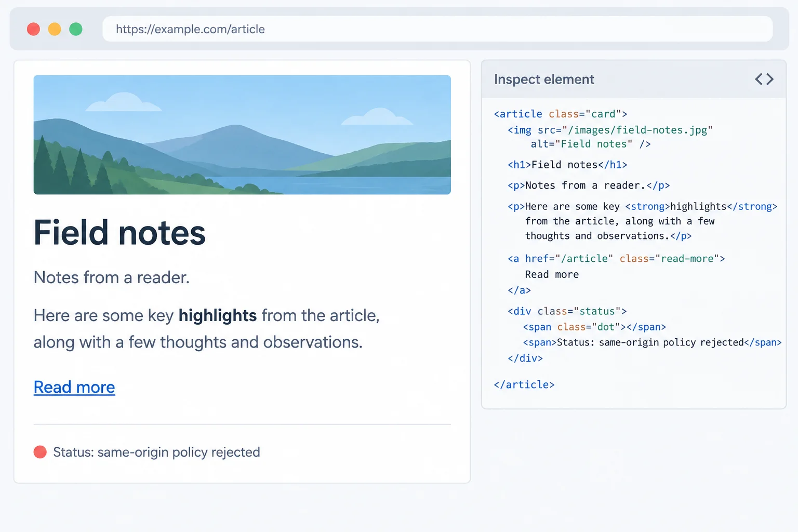Click the green maximize window button
Viewport: 798px width, 532px height.
[x=76, y=29]
